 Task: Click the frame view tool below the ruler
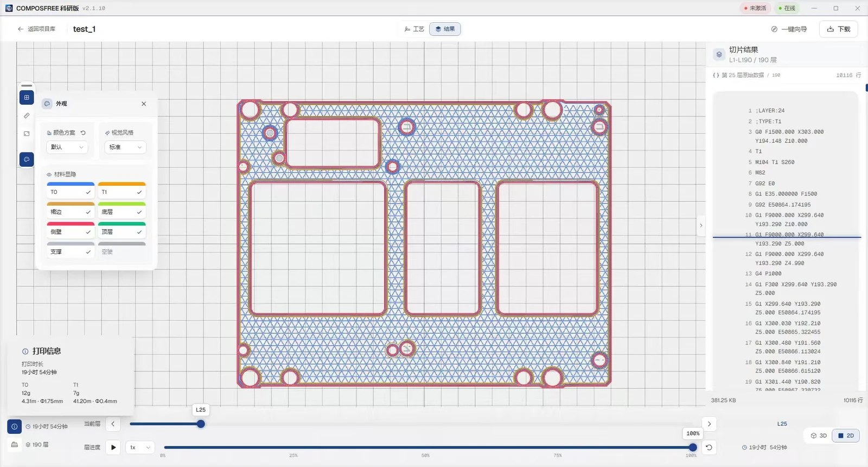point(27,134)
